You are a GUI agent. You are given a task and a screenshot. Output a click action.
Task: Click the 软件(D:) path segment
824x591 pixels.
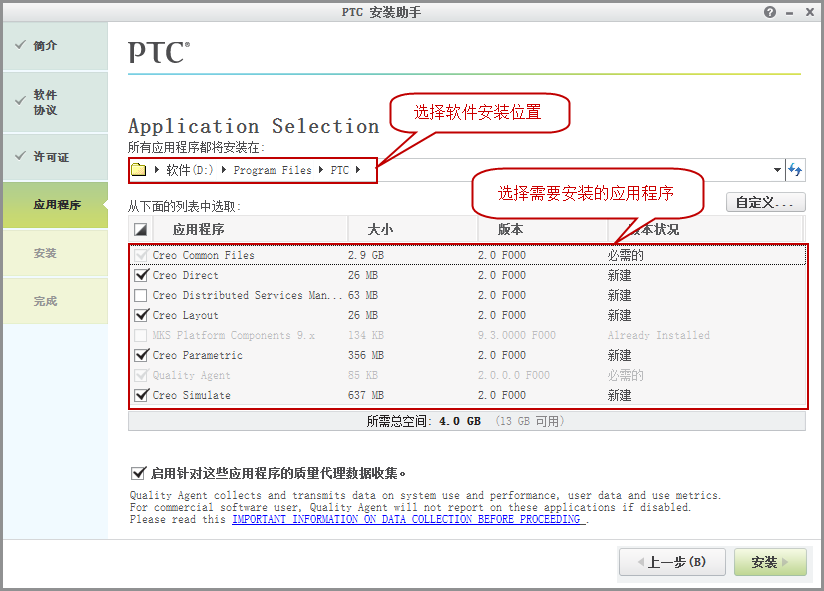(190, 170)
